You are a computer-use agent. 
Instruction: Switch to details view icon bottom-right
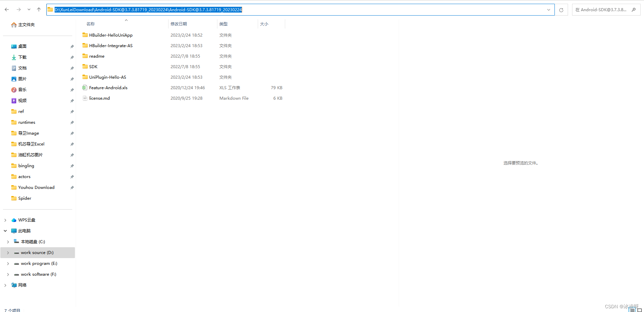tap(632, 310)
